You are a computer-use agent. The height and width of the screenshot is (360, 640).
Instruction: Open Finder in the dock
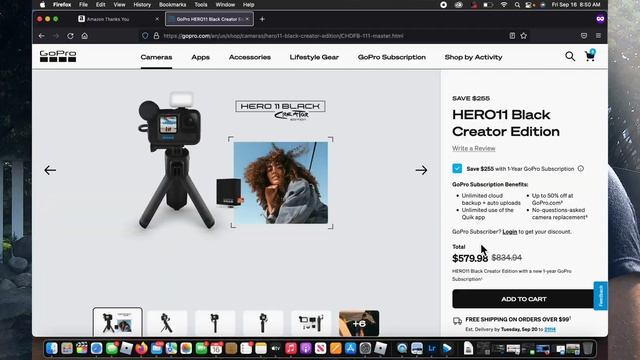tap(52, 348)
